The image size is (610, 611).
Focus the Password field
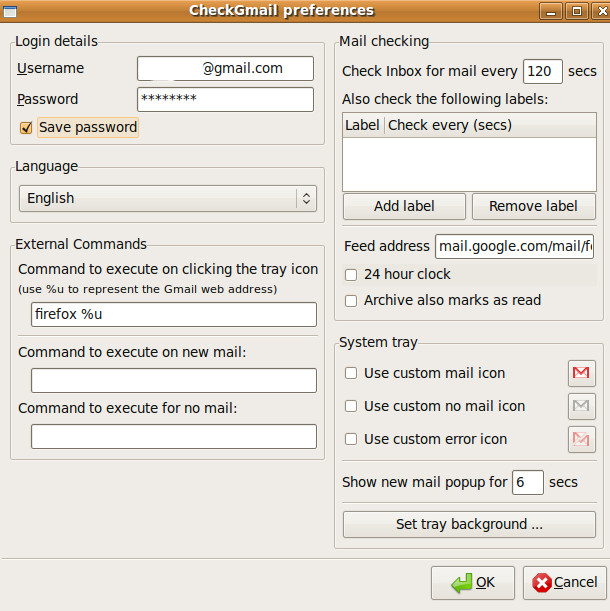click(225, 99)
